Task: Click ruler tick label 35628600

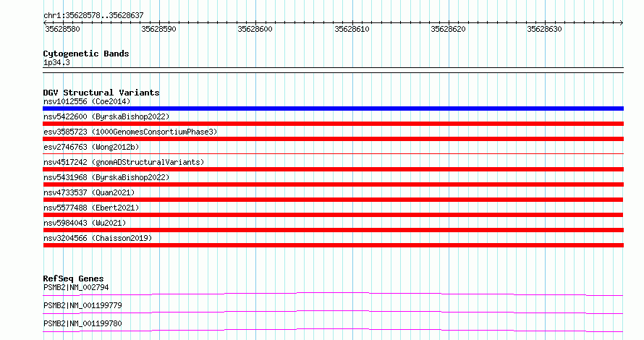Action: (x=255, y=29)
